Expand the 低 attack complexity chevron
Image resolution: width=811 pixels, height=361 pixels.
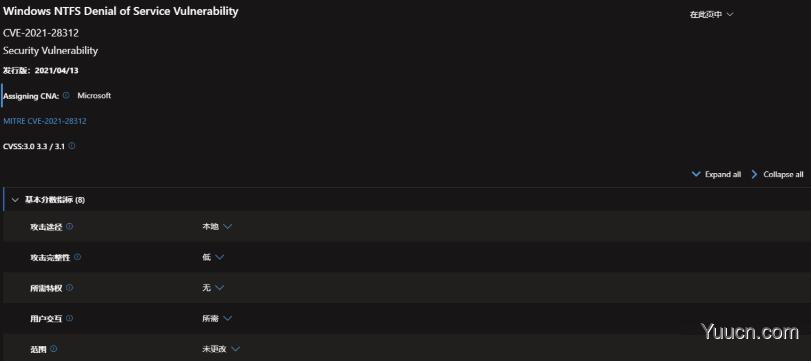click(x=219, y=257)
